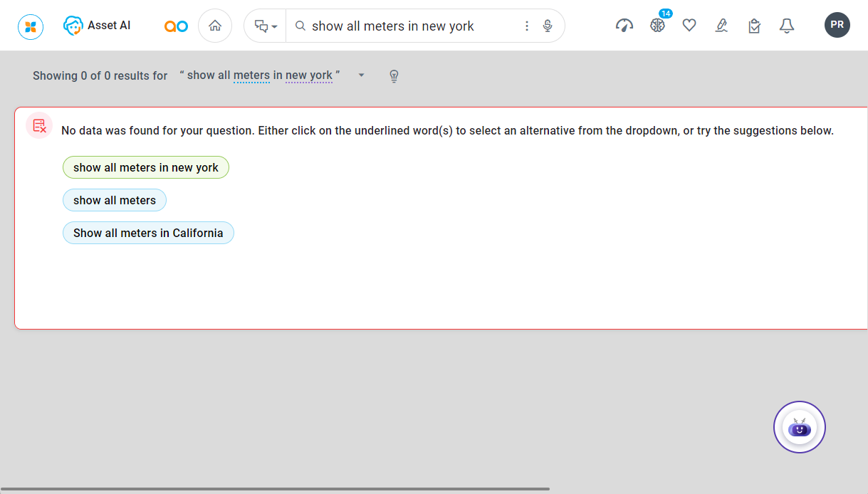Open the speedometer dashboard icon
The height and width of the screenshot is (494, 868).
pyautogui.click(x=624, y=26)
